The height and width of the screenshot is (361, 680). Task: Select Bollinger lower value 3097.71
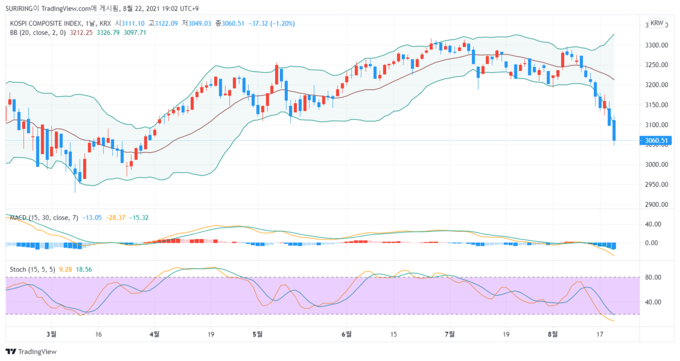pyautogui.click(x=135, y=33)
